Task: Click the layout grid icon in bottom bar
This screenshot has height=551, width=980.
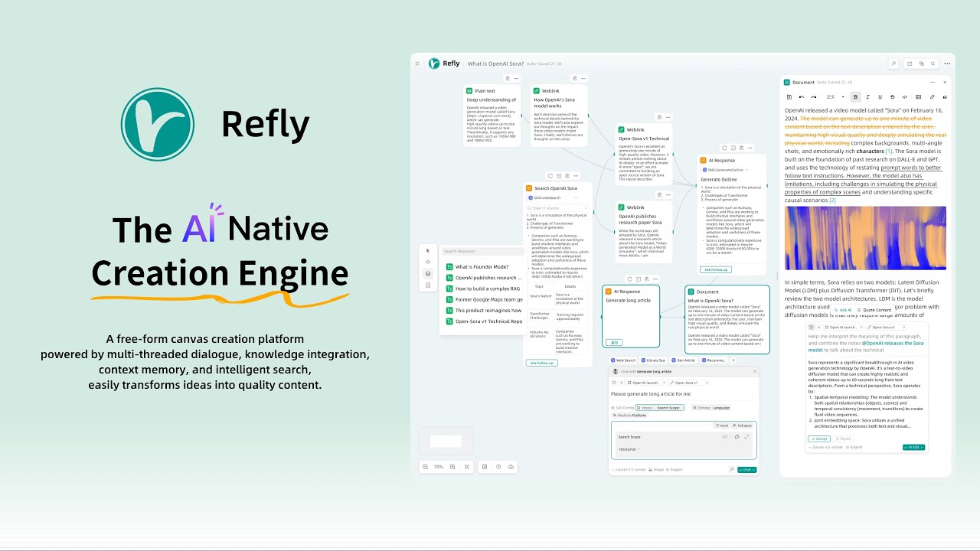Action: coord(485,467)
